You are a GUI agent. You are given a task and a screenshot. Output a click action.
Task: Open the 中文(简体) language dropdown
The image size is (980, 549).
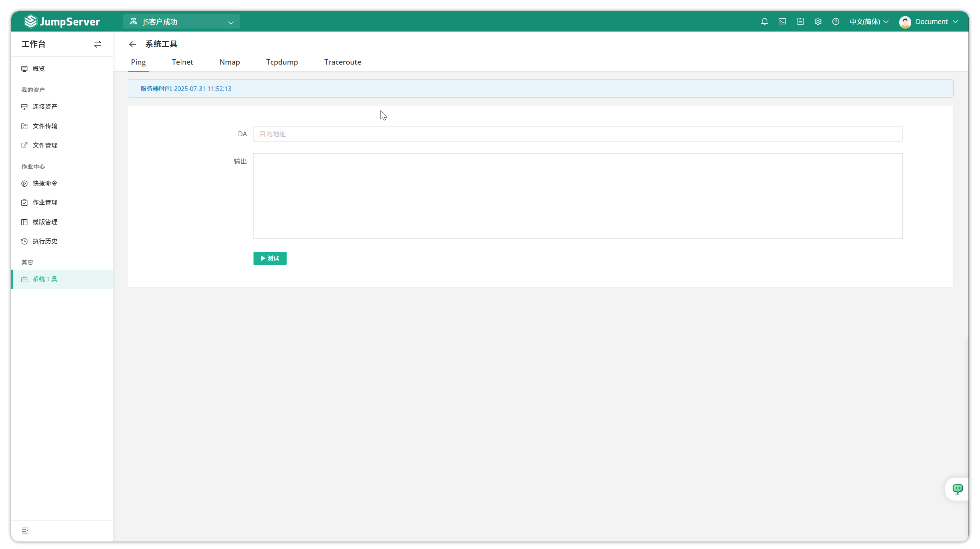(x=869, y=22)
